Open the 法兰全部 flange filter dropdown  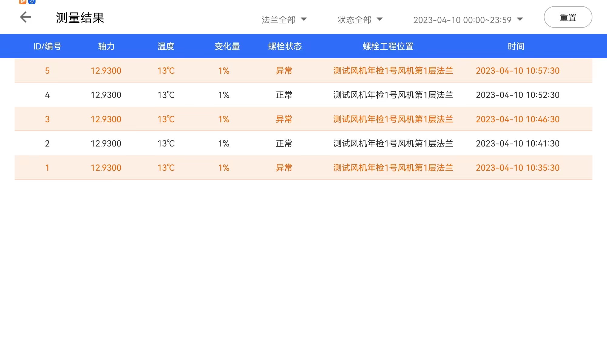[284, 20]
